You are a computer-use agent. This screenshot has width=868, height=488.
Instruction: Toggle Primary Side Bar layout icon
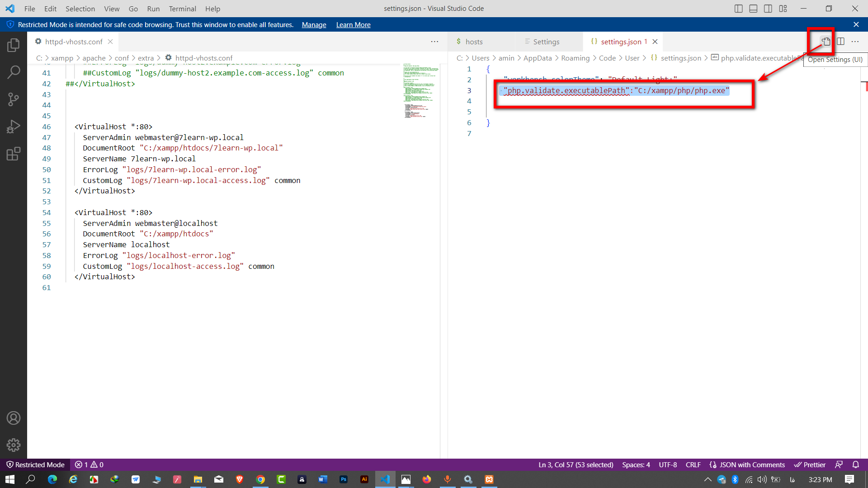click(739, 9)
